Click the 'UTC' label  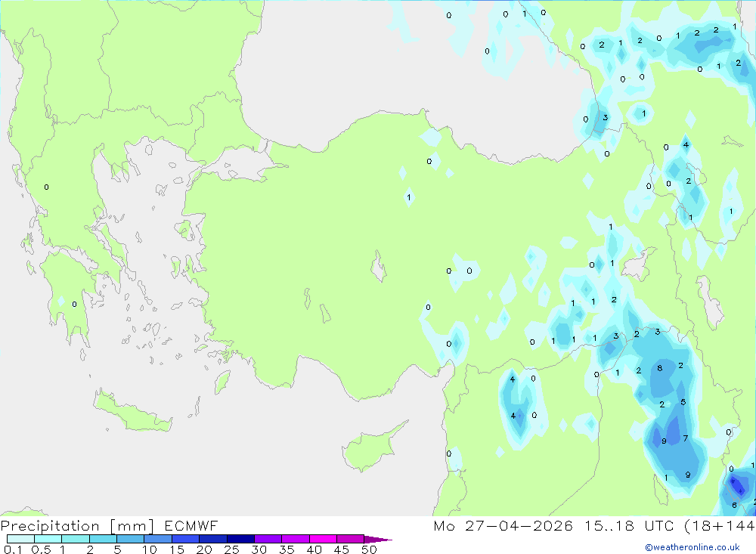click(659, 525)
